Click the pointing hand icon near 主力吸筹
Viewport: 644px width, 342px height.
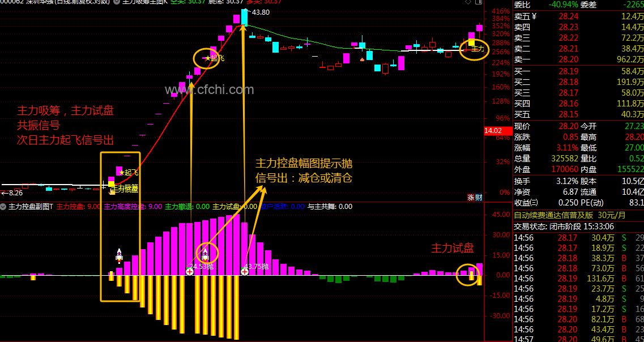pos(112,191)
